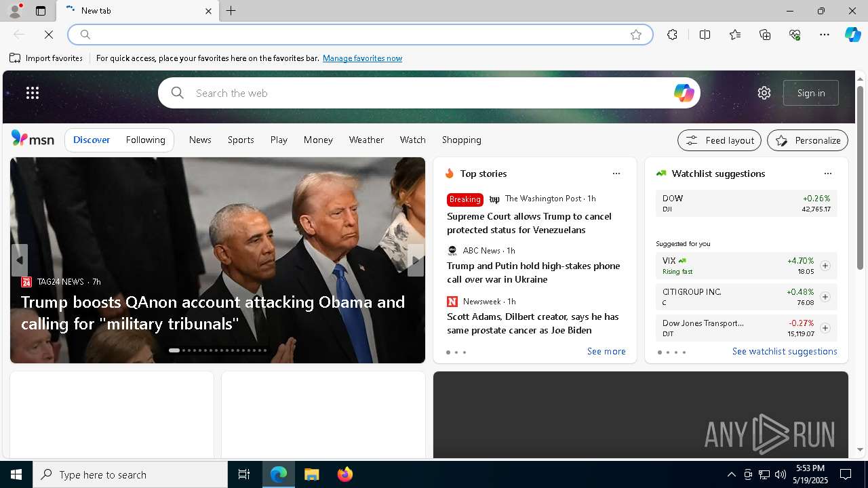
Task: Open the Money menu item
Action: point(318,140)
